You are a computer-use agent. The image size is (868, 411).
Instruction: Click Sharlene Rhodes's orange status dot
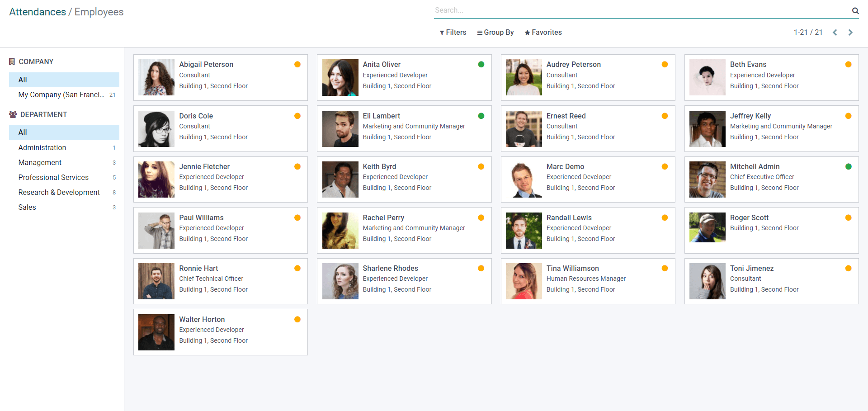(481, 268)
